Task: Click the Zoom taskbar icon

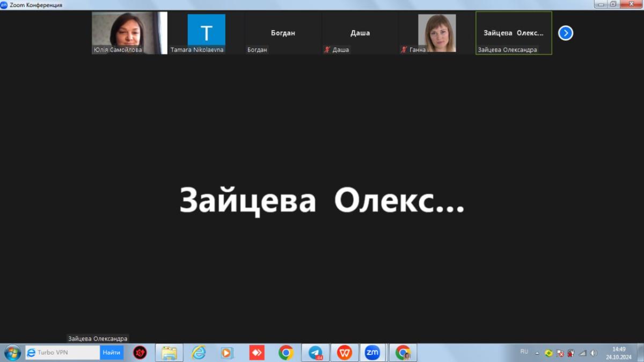Action: [372, 353]
